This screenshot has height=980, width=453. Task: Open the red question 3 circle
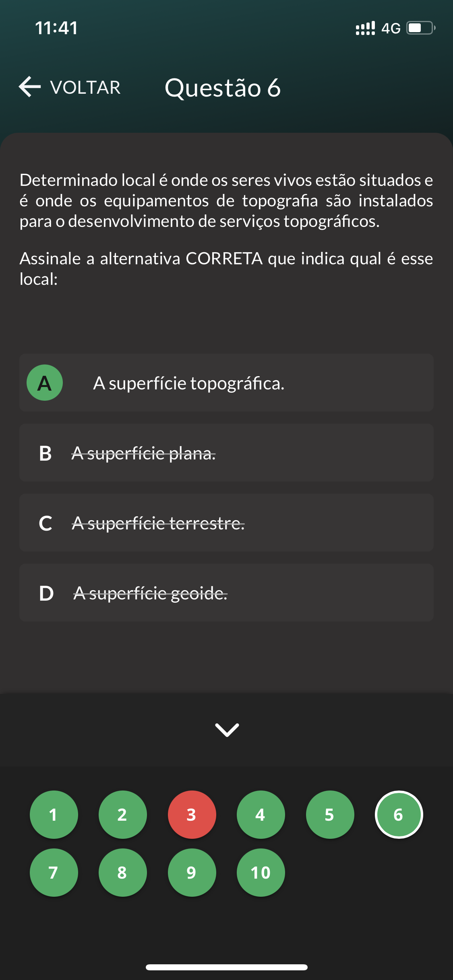[192, 815]
